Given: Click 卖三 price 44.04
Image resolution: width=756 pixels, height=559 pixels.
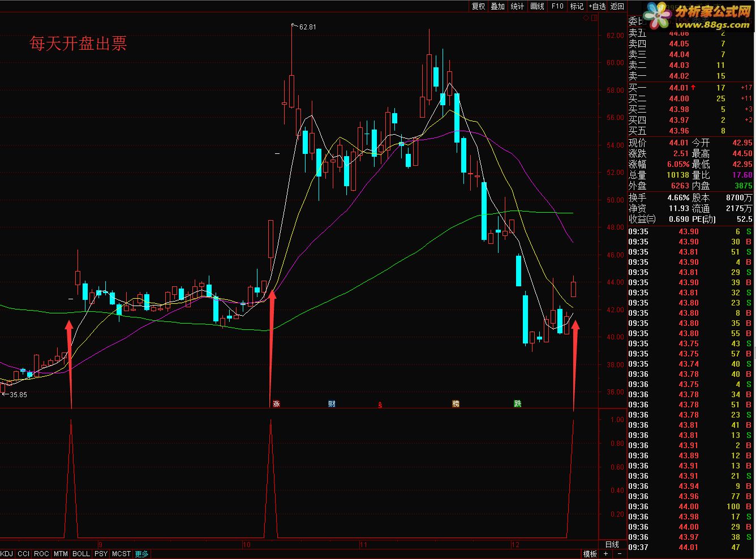Looking at the screenshot, I should click(679, 54).
